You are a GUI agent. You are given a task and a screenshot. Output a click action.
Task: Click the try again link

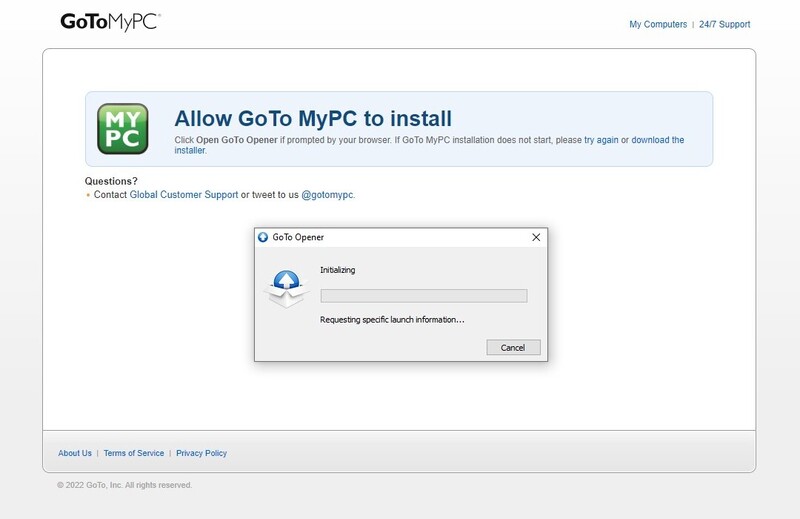(x=601, y=140)
